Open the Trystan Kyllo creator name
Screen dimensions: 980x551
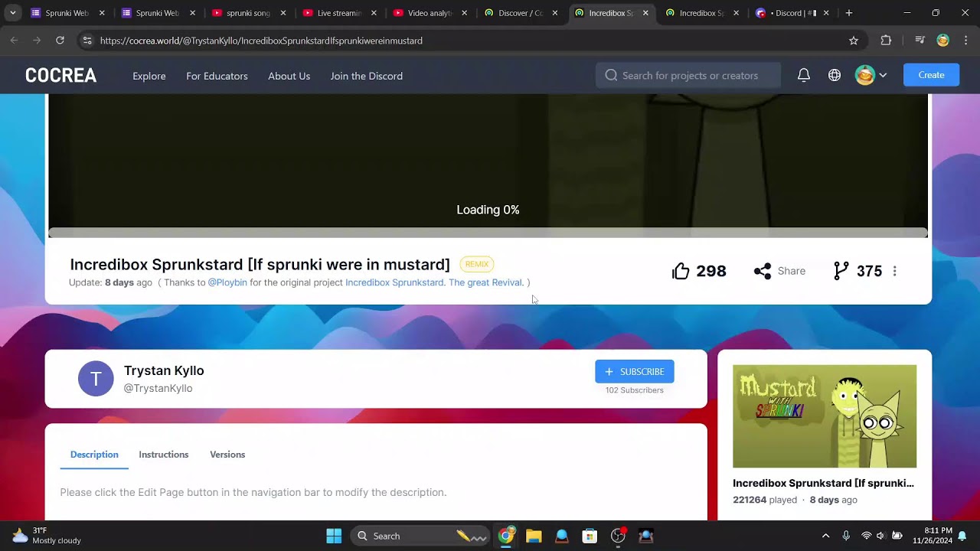point(164,370)
